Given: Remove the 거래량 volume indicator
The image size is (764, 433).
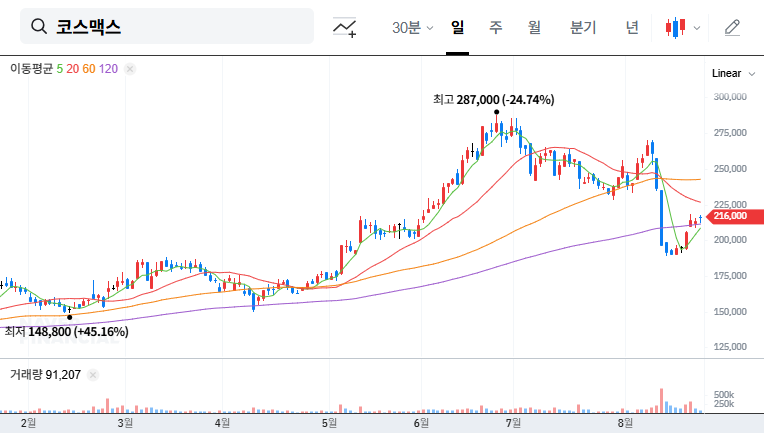Looking at the screenshot, I should (93, 375).
